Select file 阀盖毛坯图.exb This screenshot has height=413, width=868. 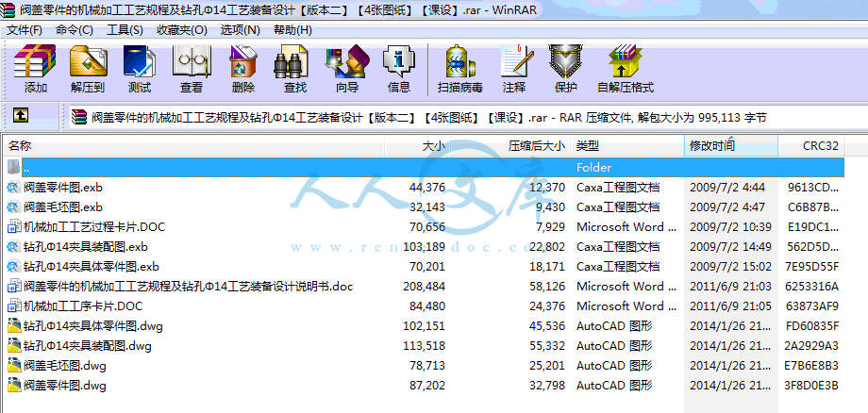click(63, 207)
